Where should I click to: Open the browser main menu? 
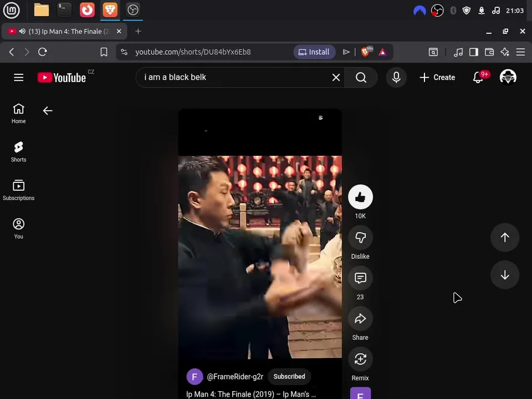(x=520, y=52)
